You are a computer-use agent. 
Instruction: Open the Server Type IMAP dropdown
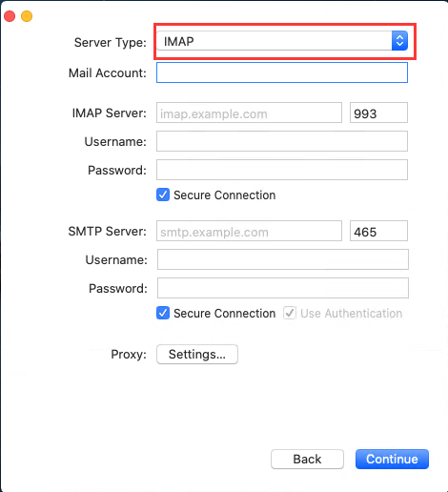[x=282, y=41]
